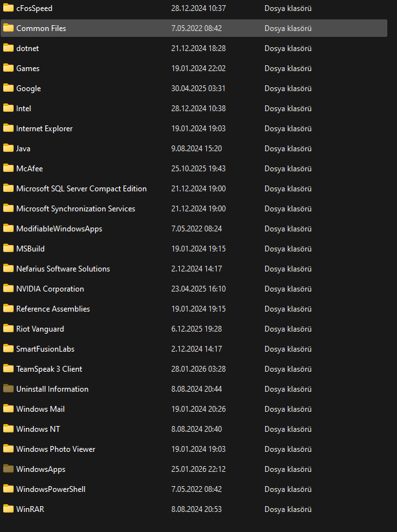Viewport: 397px width, 532px height.
Task: Click Nefarius Software Solutions folder icon
Action: click(x=8, y=268)
